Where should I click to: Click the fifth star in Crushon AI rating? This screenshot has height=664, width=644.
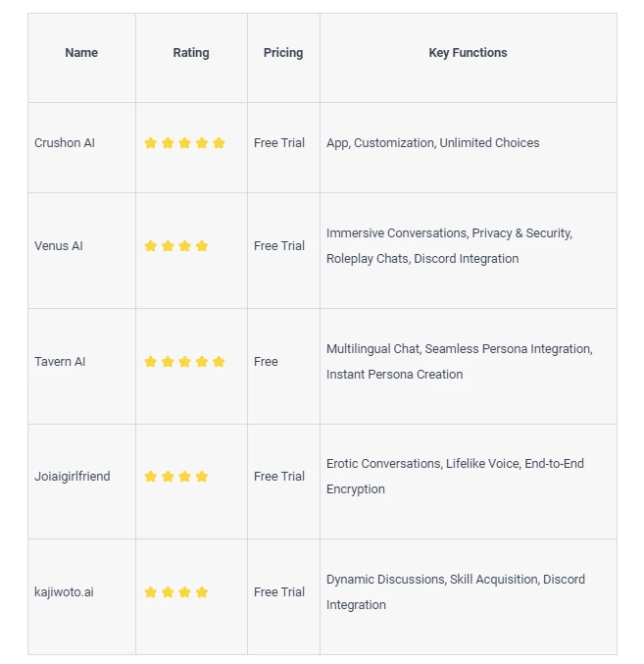[x=219, y=143]
